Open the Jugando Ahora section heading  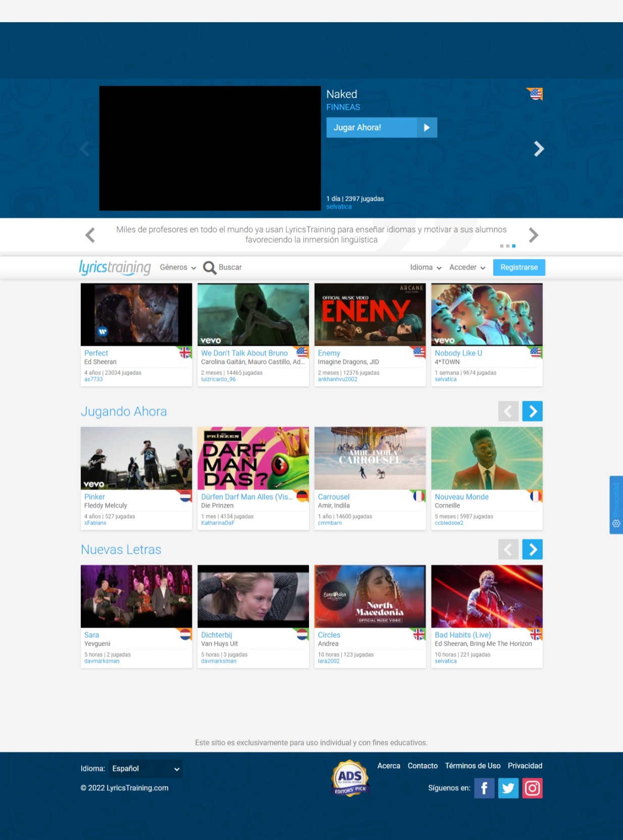[x=124, y=411]
